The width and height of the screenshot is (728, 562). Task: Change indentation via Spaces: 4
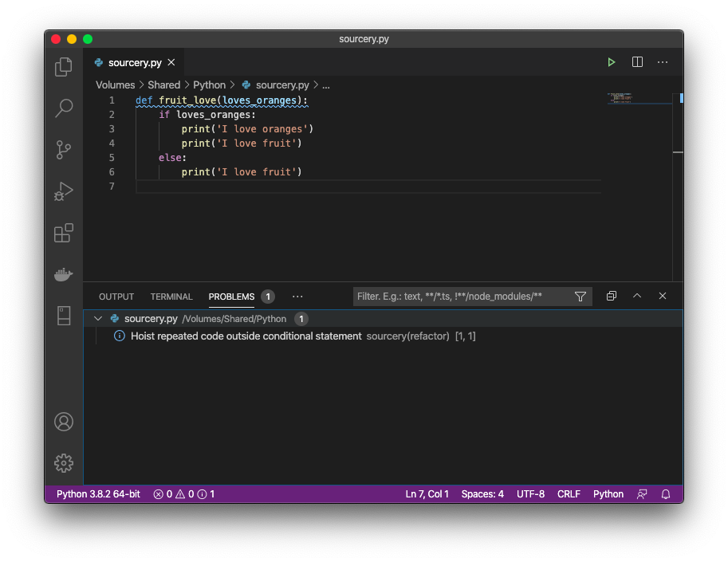[482, 494]
